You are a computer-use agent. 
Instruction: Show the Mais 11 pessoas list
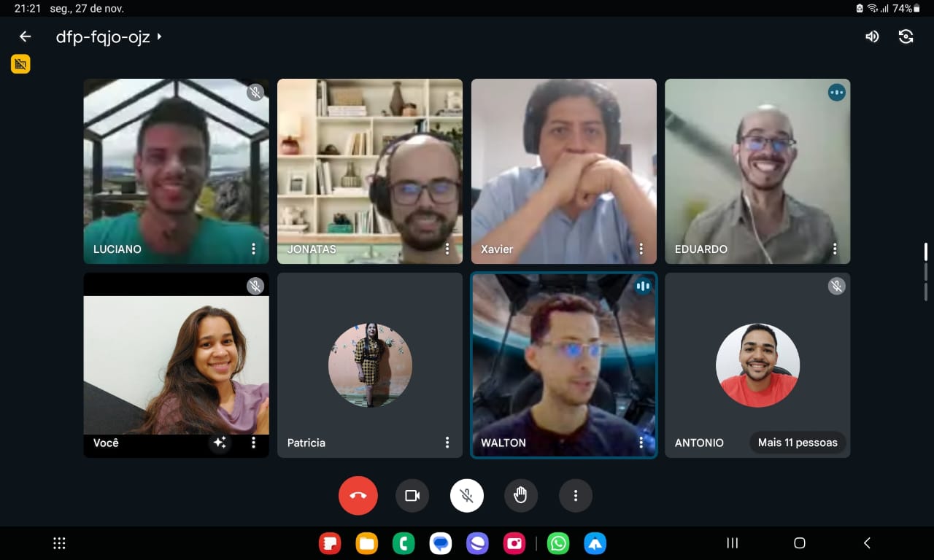[x=798, y=443]
